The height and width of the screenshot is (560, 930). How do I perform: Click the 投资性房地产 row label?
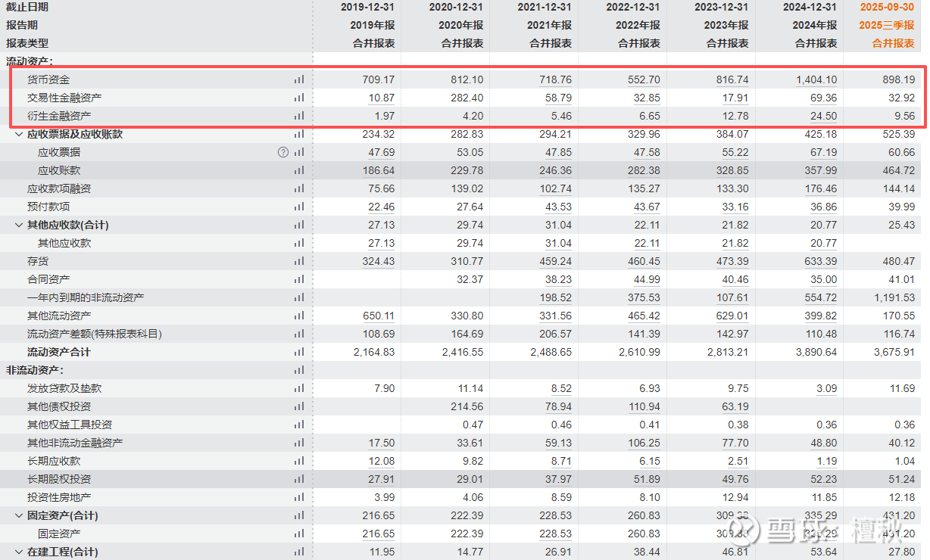pyautogui.click(x=59, y=497)
